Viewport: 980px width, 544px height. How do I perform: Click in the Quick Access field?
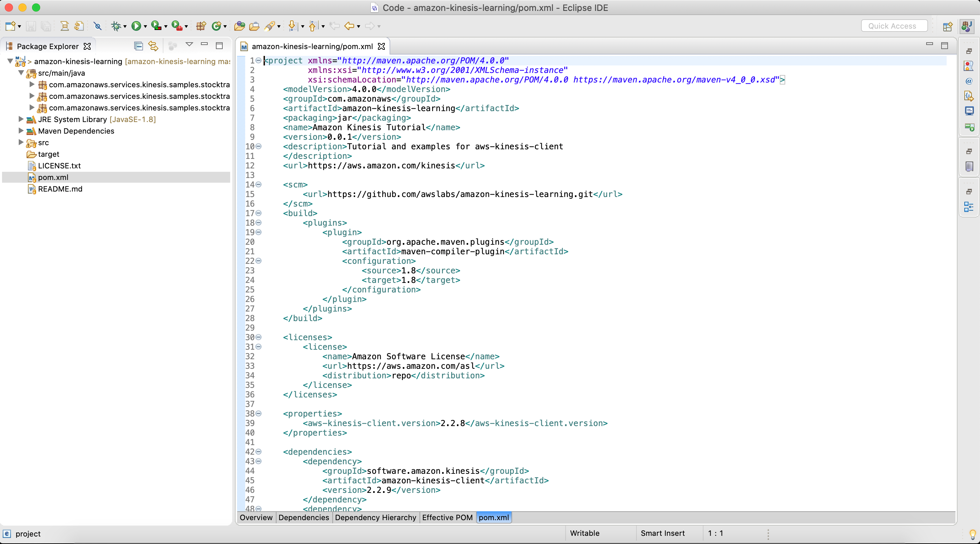pos(894,26)
